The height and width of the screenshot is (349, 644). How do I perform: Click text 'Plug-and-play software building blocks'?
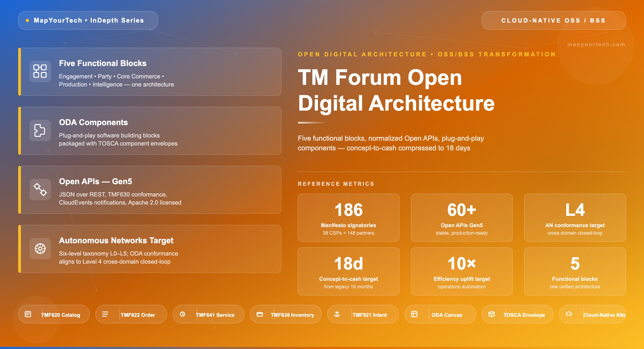click(x=109, y=136)
